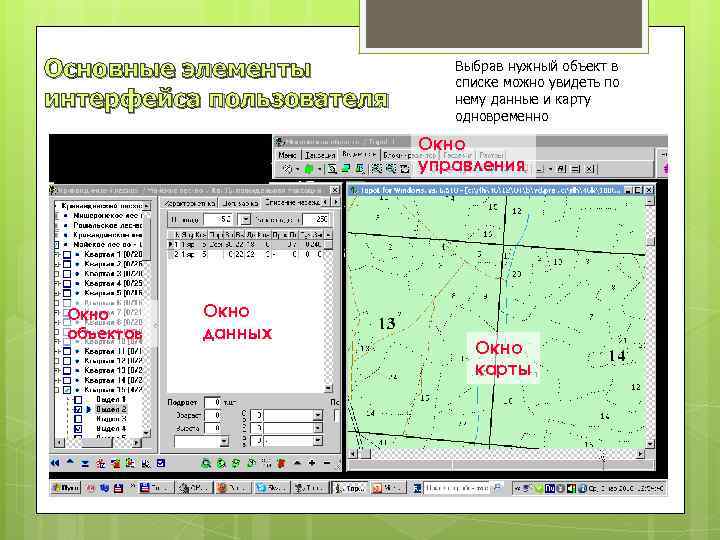
Task: Open the Меню menu in control window
Action: [x=287, y=155]
